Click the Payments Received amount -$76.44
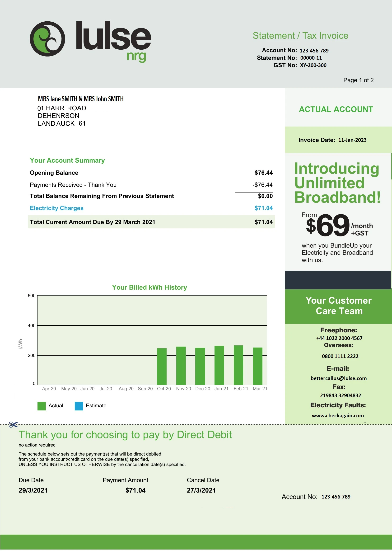 [x=262, y=185]
